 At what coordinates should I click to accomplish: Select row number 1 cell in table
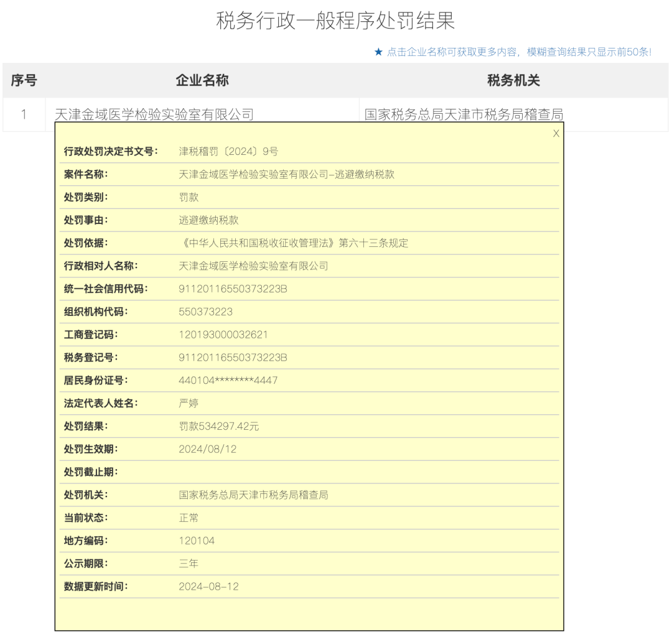point(24,114)
